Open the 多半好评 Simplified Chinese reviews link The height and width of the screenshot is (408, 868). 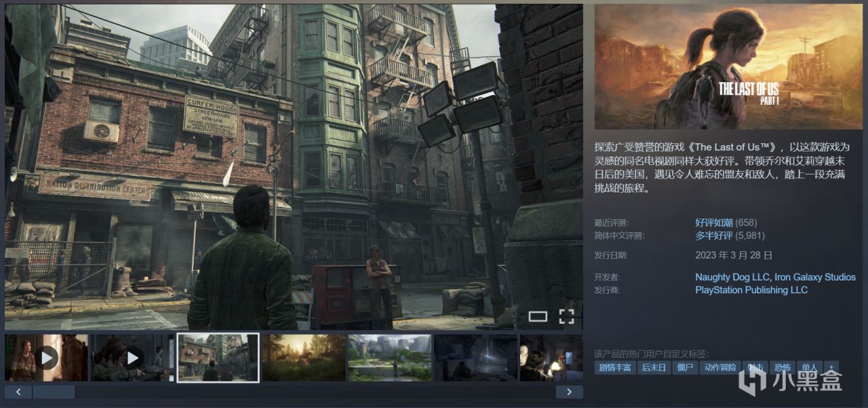[714, 236]
